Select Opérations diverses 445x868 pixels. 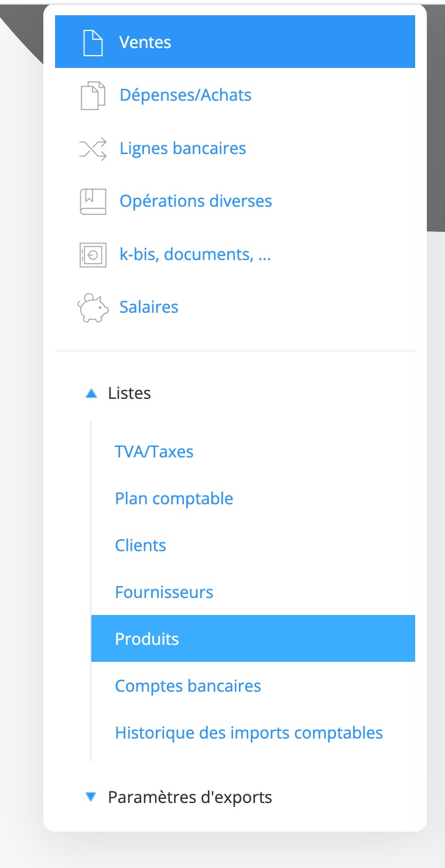(x=196, y=201)
